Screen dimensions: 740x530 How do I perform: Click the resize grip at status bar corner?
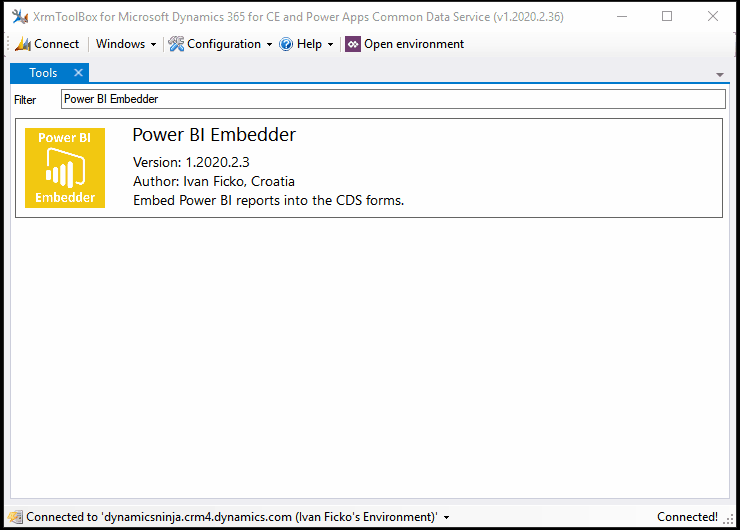point(728,519)
